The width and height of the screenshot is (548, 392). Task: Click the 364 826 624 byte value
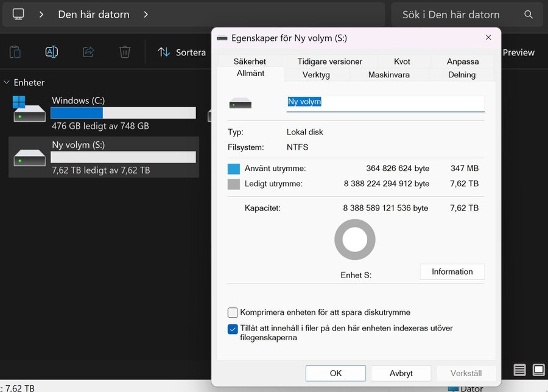click(398, 169)
